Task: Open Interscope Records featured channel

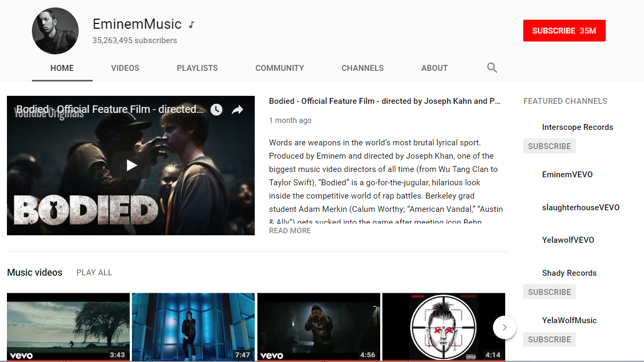Action: pos(578,127)
